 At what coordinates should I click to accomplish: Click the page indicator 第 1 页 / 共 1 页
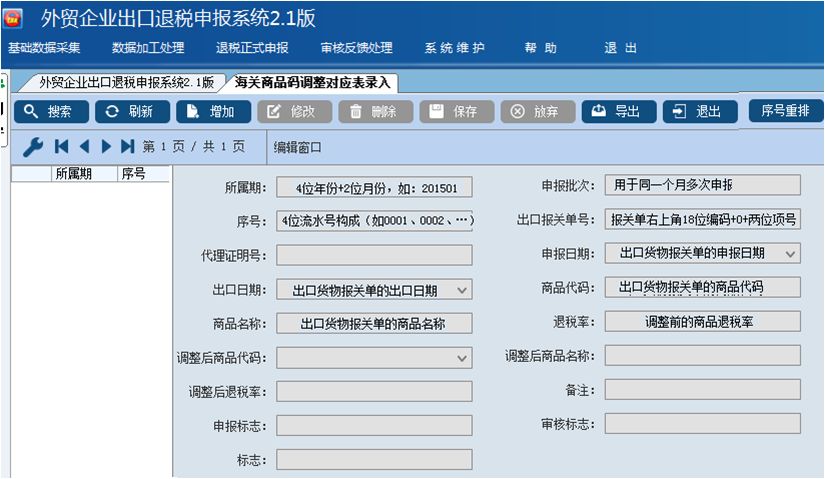(x=194, y=146)
